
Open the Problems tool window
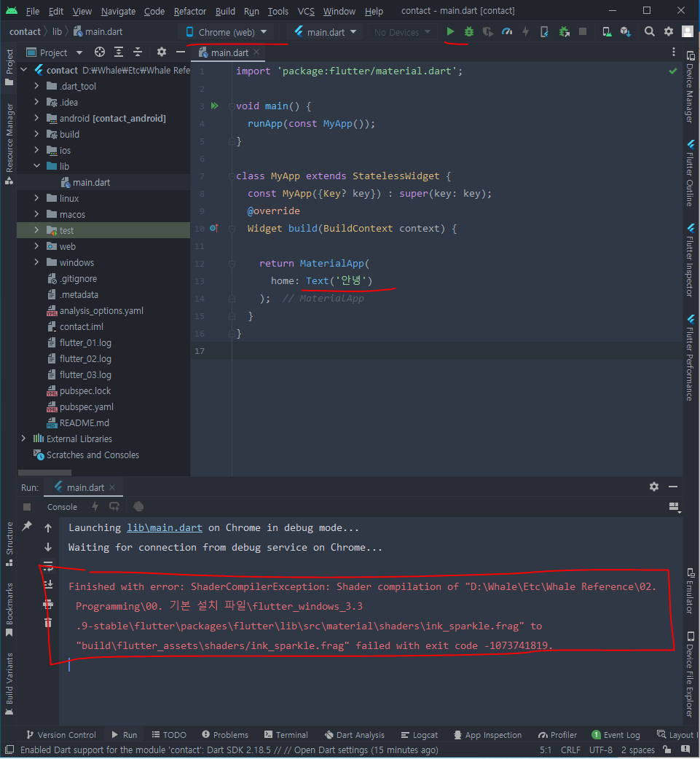tap(225, 735)
